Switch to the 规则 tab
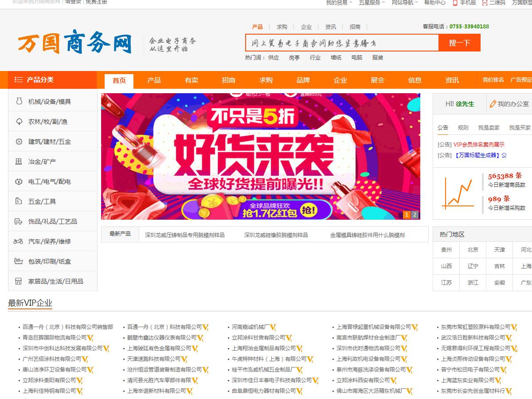 [x=463, y=128]
